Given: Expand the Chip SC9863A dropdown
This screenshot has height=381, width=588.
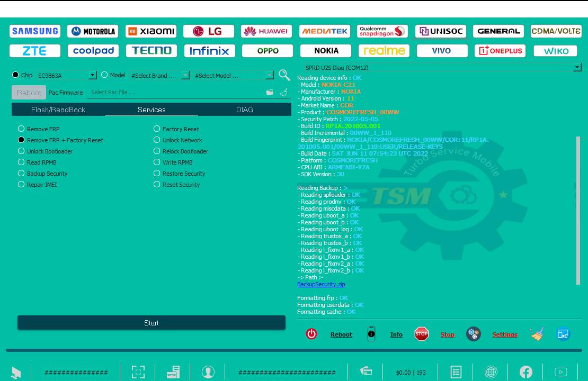Looking at the screenshot, I should coord(92,75).
